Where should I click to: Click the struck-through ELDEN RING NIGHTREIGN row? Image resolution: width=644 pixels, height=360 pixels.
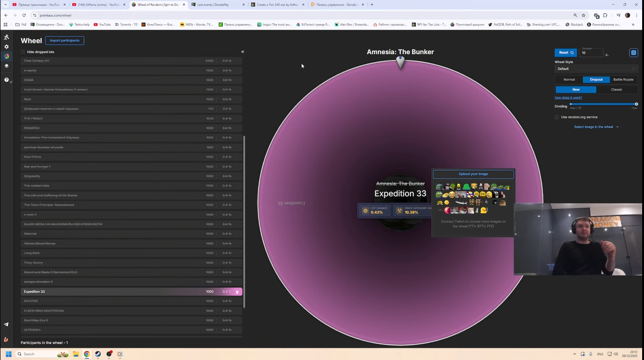[x=132, y=311]
